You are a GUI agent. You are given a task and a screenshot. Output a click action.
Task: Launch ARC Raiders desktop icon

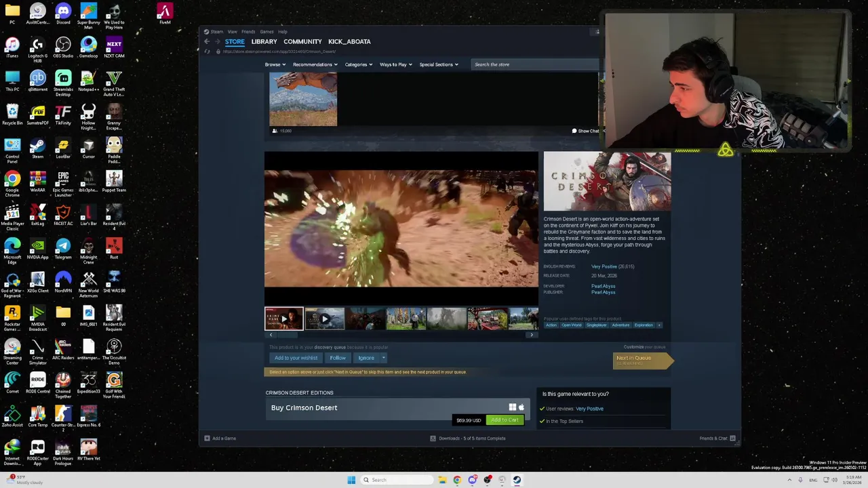(x=63, y=350)
